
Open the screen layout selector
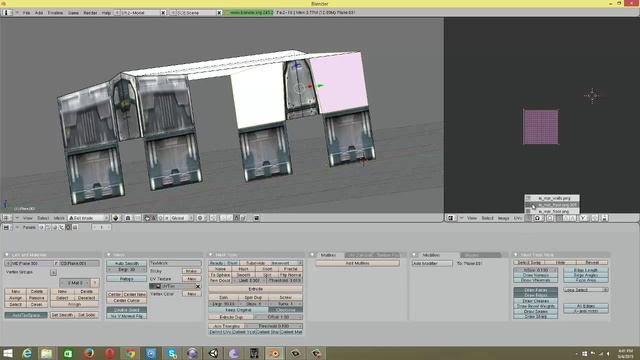pos(118,13)
